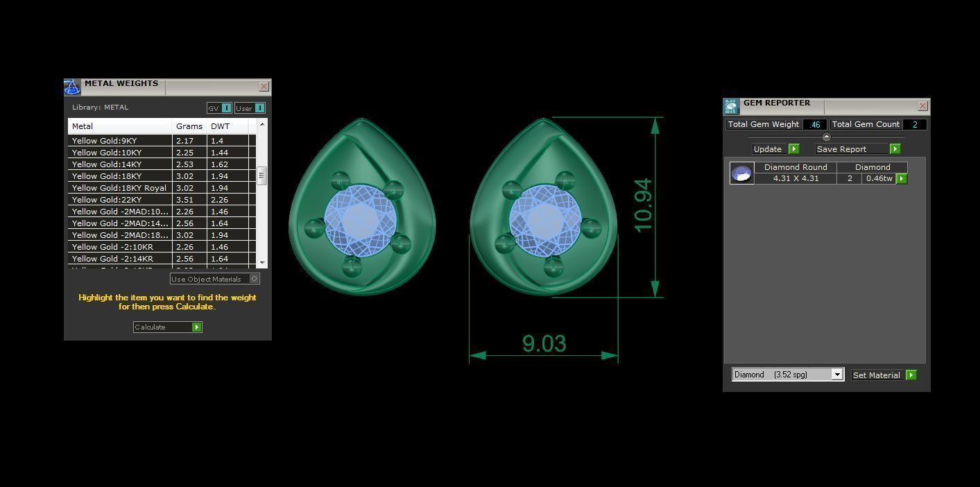Select the Yellow Gold -2:10KR row
Screen dimensions: 980x487
coord(162,247)
